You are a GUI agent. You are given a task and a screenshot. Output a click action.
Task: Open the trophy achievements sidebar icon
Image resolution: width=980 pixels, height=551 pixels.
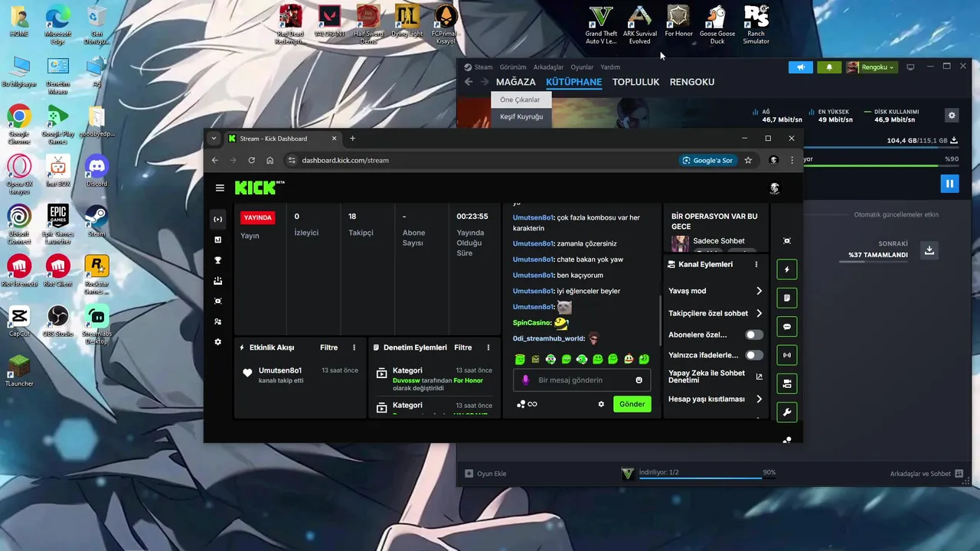(217, 260)
